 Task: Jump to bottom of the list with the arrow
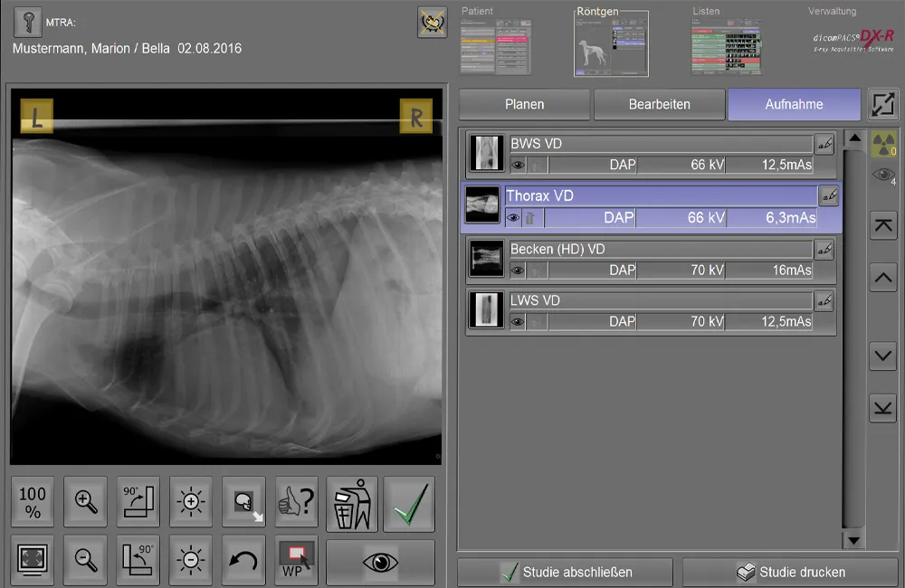pos(882,408)
